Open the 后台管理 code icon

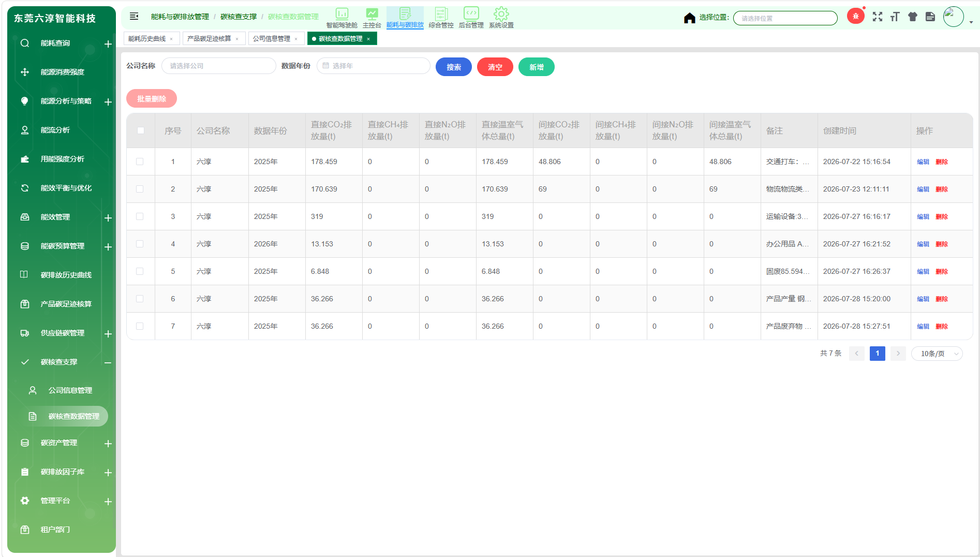click(x=471, y=18)
